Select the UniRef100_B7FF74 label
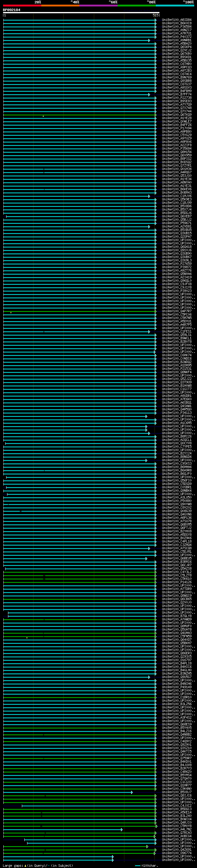197x868 pixels. pyautogui.click(x=176, y=94)
